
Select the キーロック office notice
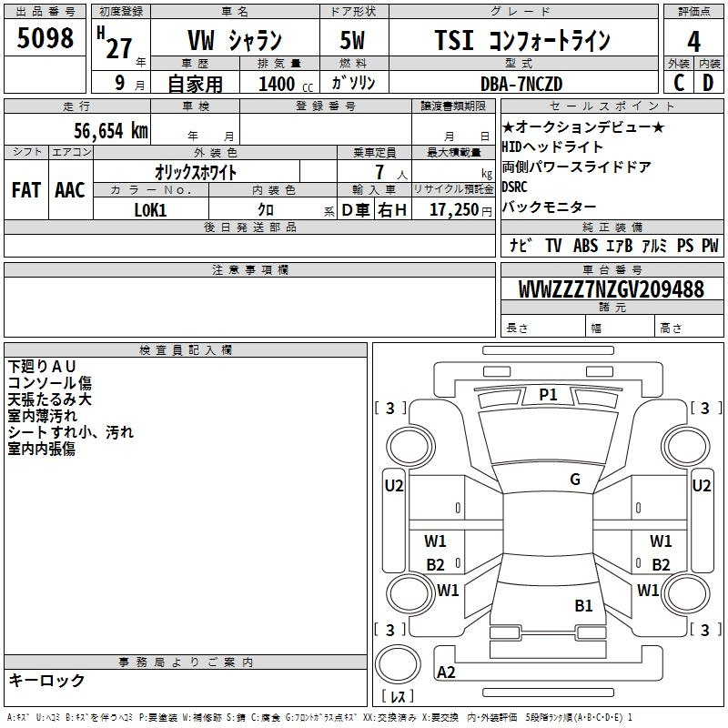tap(46, 681)
